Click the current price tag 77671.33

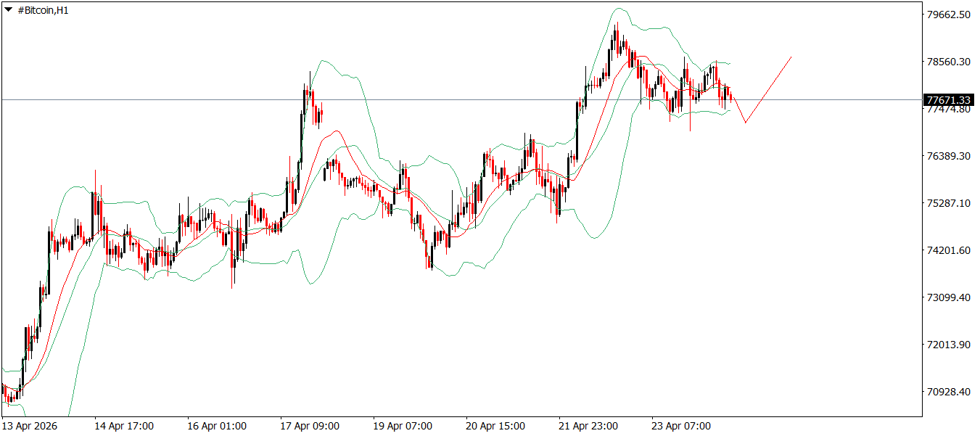point(948,100)
